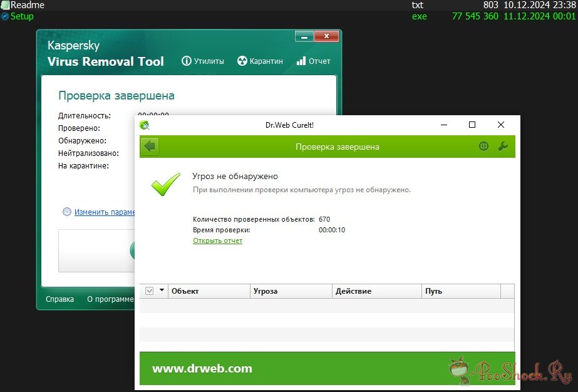Click the Setup exe file icon
578x392 pixels.
5,16
